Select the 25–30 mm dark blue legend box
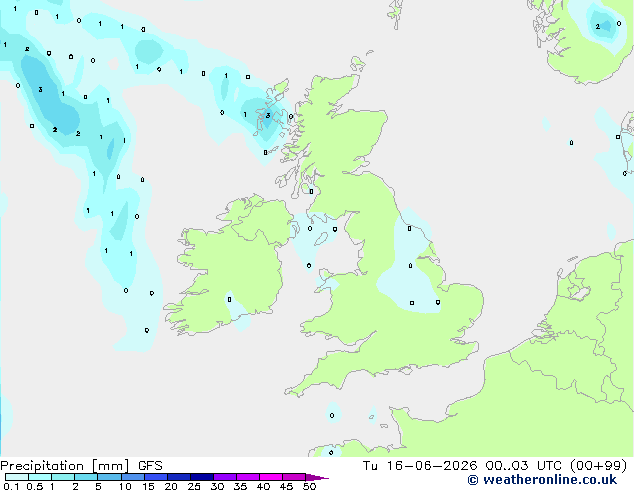Screen dimensions: 634x490 [x=201, y=477]
